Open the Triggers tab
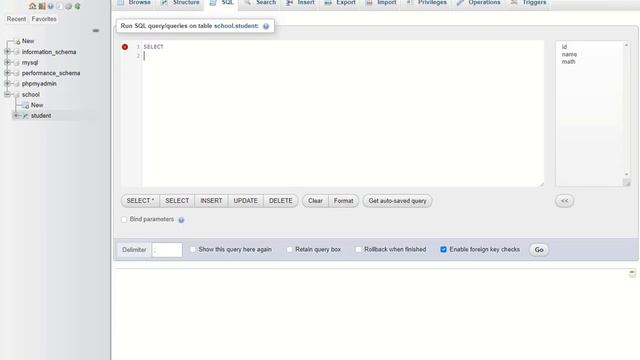 click(x=529, y=3)
